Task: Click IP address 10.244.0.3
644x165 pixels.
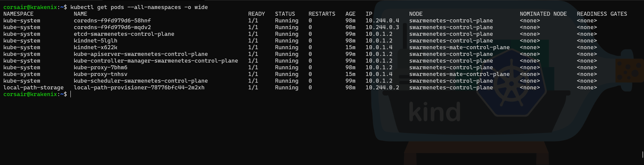Action: (382, 27)
